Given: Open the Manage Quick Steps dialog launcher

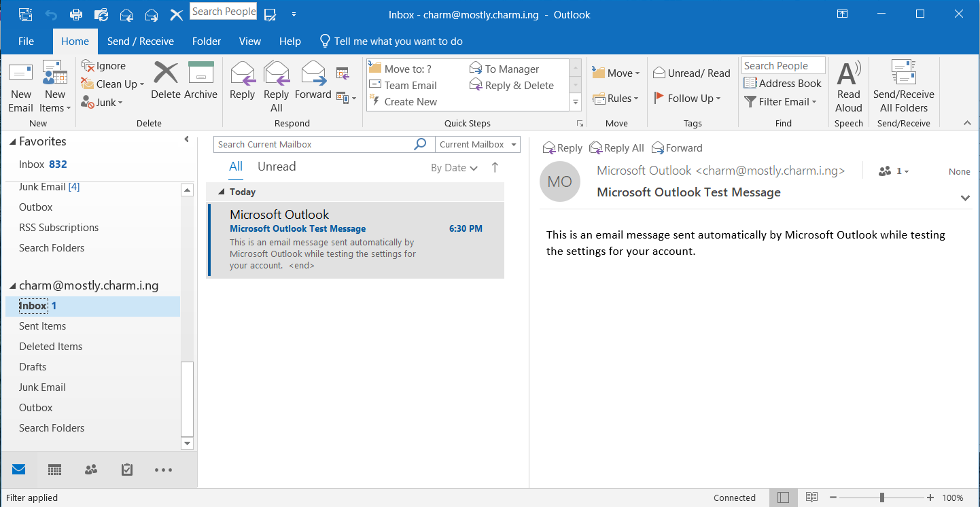Looking at the screenshot, I should [x=580, y=123].
